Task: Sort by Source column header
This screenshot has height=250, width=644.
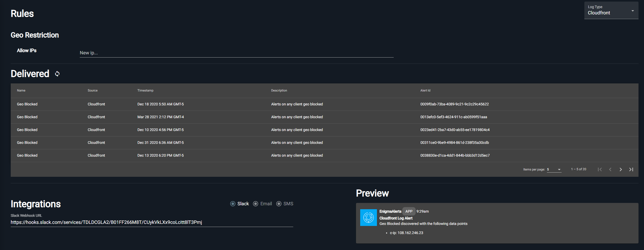Action: click(93, 90)
